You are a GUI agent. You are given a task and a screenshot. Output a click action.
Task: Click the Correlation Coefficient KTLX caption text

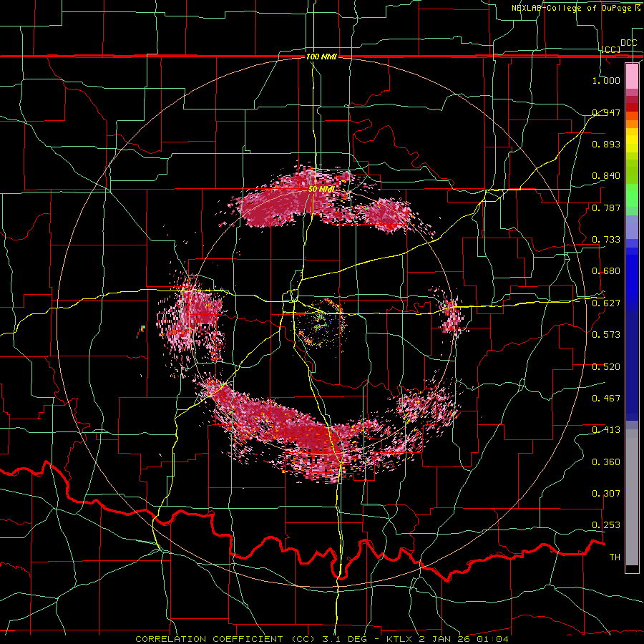point(322,639)
